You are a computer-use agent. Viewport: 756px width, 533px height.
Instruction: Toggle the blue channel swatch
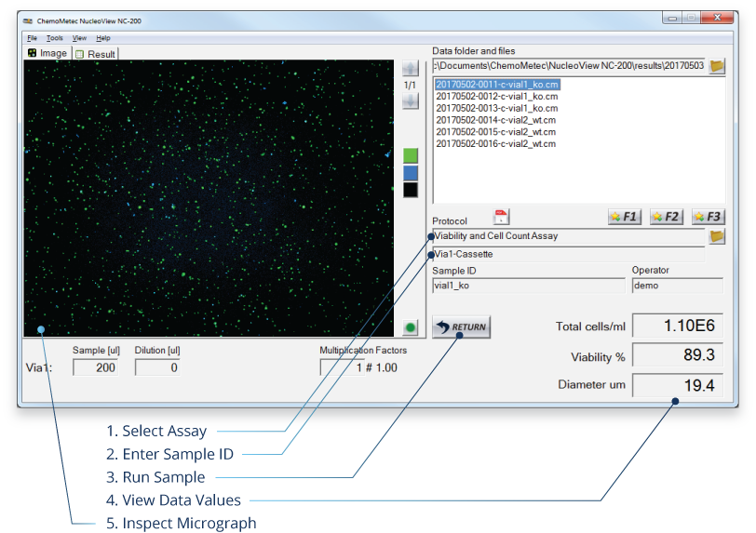coord(411,173)
